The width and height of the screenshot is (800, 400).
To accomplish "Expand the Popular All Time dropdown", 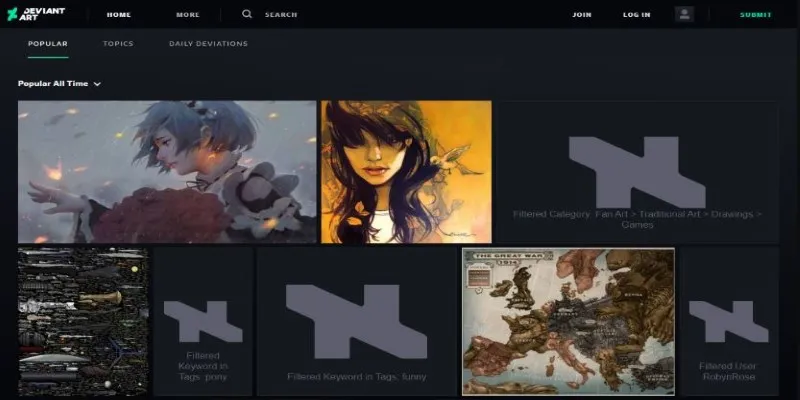I will [x=59, y=84].
